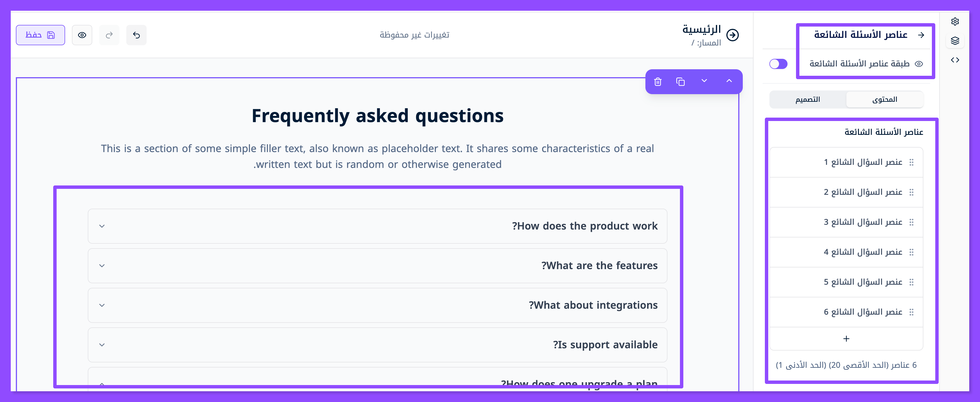Viewport: 980px width, 402px height.
Task: Toggle the FAQ items layer switch
Action: pyautogui.click(x=778, y=64)
